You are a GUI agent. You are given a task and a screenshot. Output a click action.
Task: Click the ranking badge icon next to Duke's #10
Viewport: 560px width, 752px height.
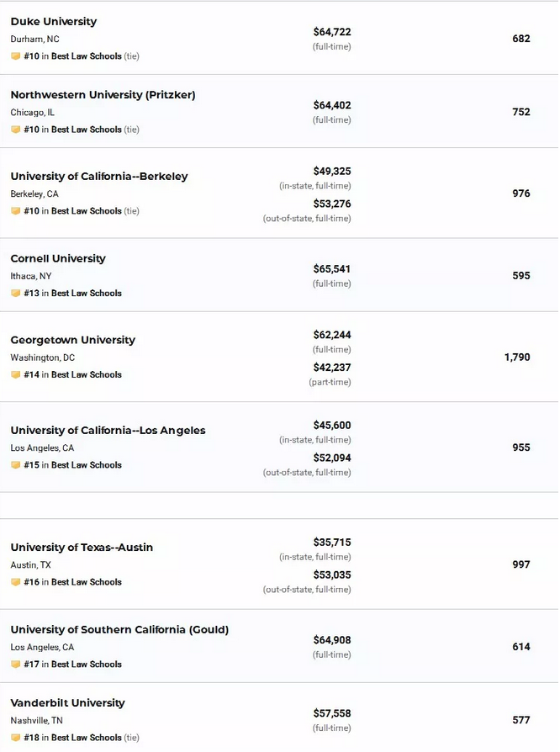coord(15,56)
